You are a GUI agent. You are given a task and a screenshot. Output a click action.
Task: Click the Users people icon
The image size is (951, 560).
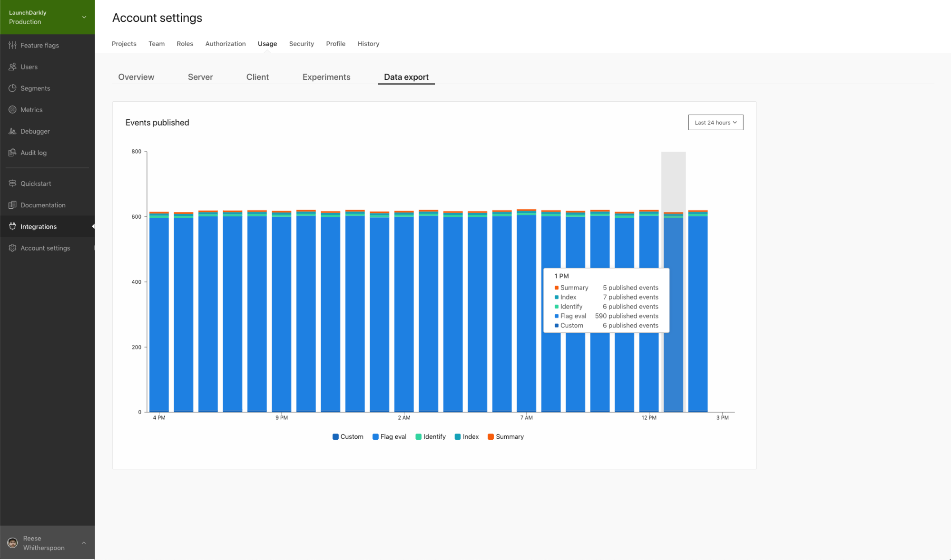12,67
